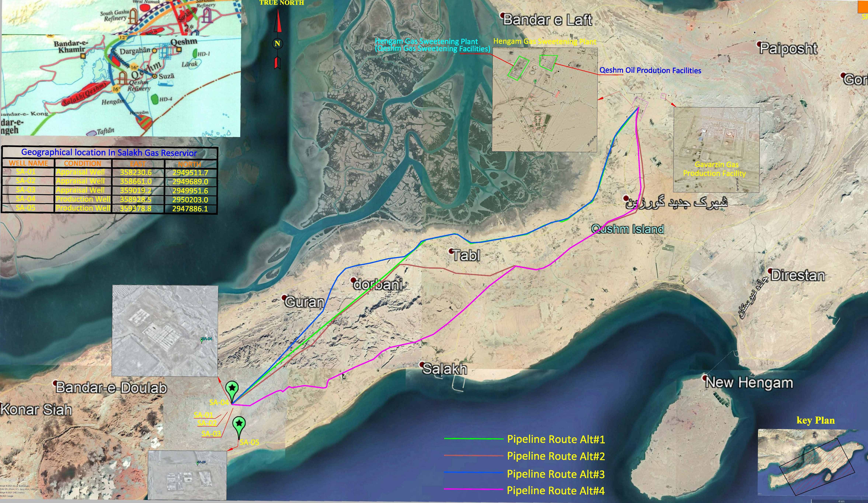Viewport: 868px width, 503px height.
Task: Click the True North compass N circle
Action: click(277, 43)
